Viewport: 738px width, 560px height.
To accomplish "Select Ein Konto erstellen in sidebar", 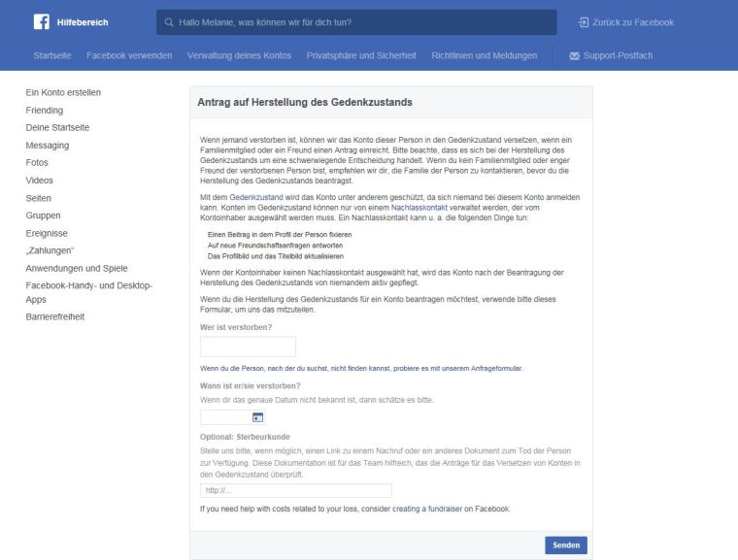I will point(63,92).
